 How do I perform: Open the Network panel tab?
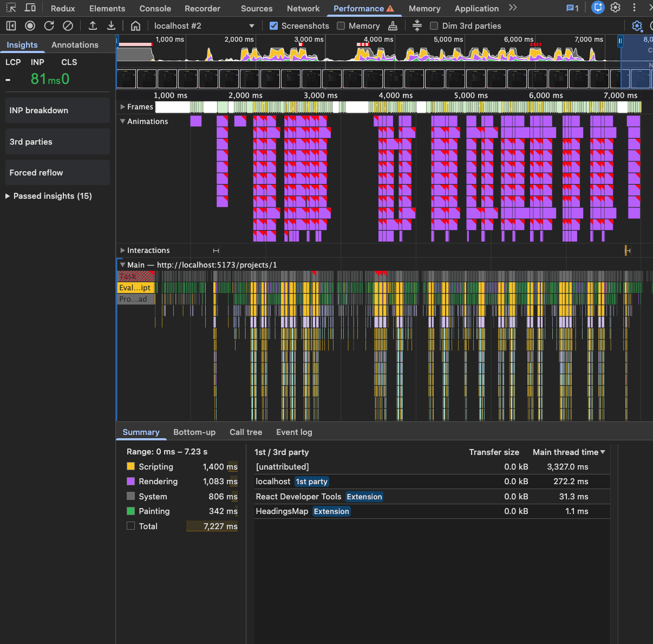[x=303, y=8]
